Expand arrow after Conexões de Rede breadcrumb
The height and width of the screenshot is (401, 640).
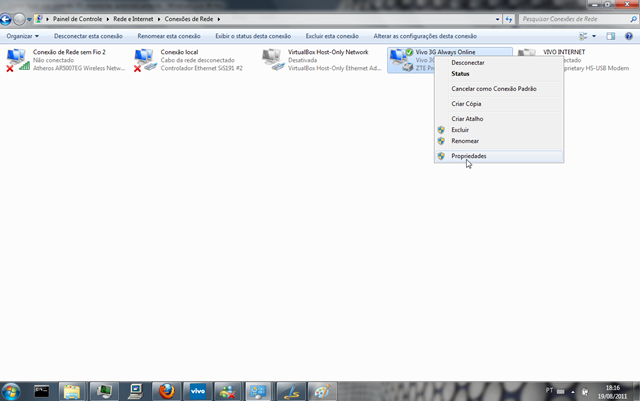click(x=219, y=19)
